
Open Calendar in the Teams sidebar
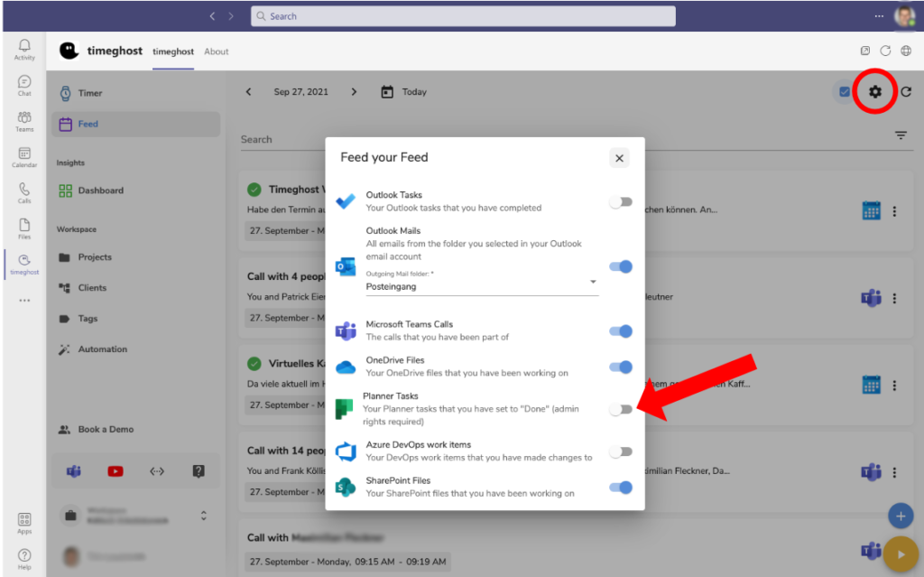coord(24,158)
